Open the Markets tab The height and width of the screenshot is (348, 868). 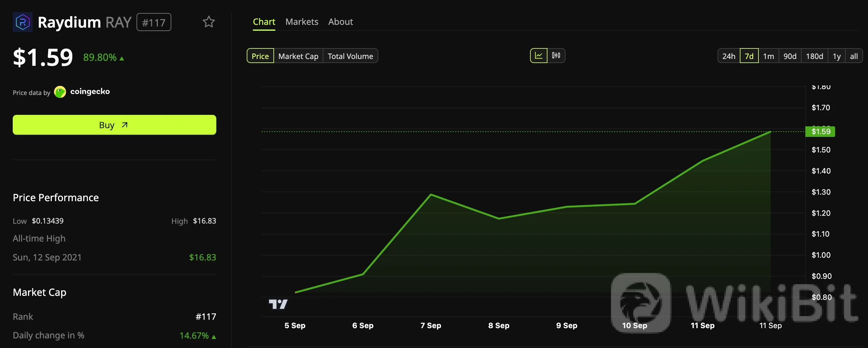click(x=302, y=22)
